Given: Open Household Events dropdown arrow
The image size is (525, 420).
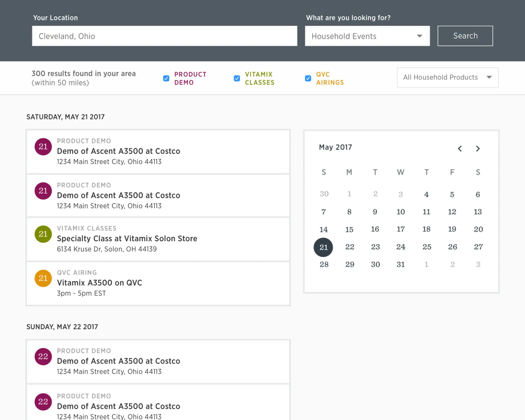Looking at the screenshot, I should 419,36.
